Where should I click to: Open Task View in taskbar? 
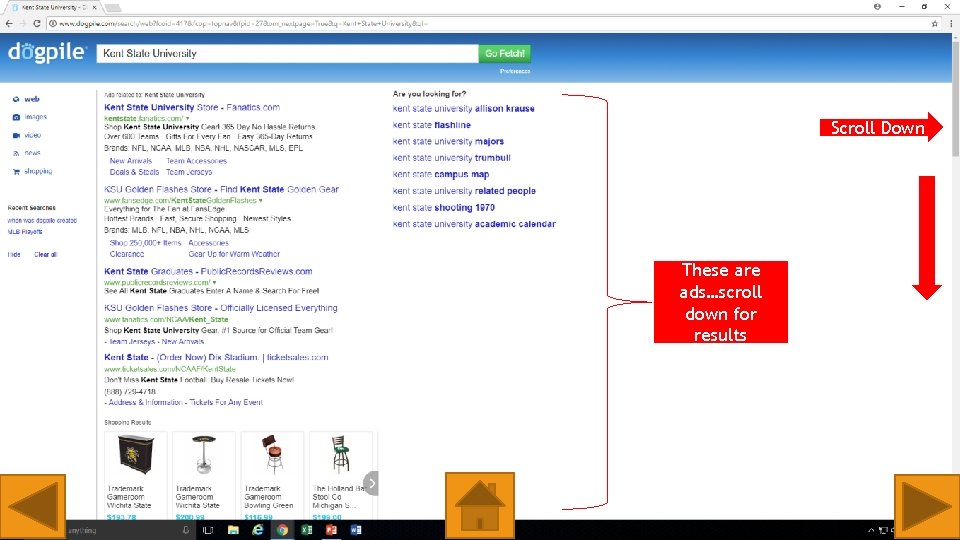208,530
